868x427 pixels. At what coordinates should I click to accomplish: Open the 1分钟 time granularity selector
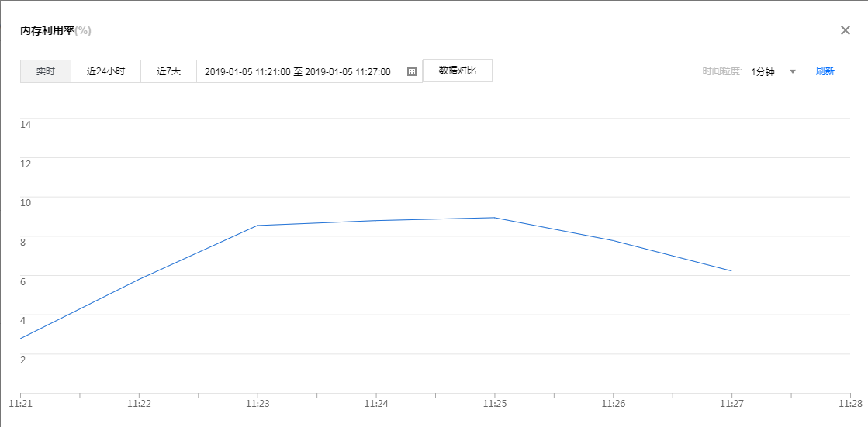tap(763, 71)
